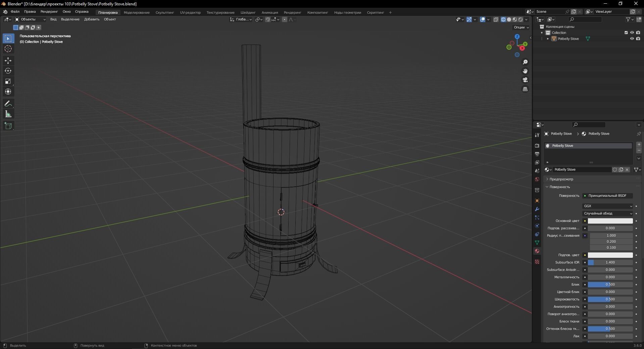644x349 pixels.
Task: Switch to the Modeling workspace tab
Action: 137,12
